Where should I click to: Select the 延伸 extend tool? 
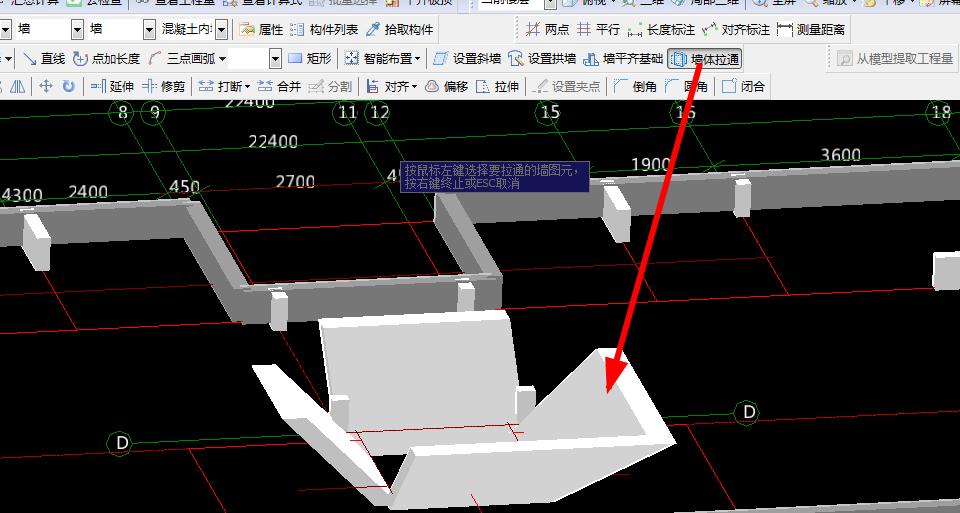[113, 87]
